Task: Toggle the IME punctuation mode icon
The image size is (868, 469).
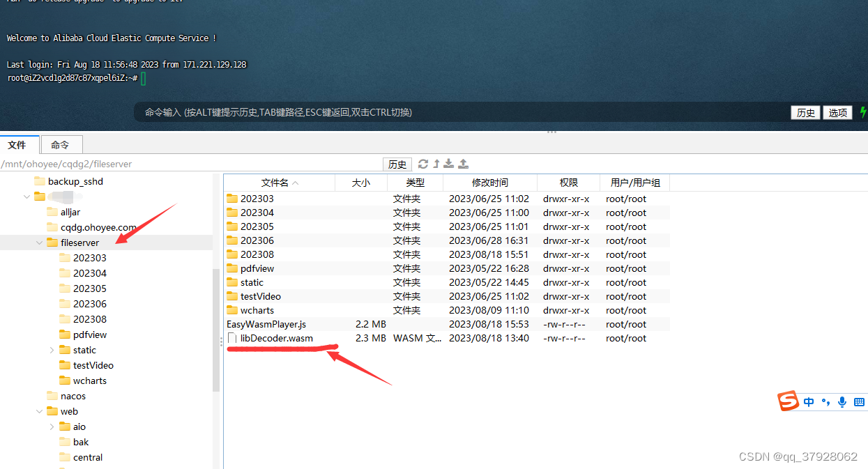Action: (825, 402)
